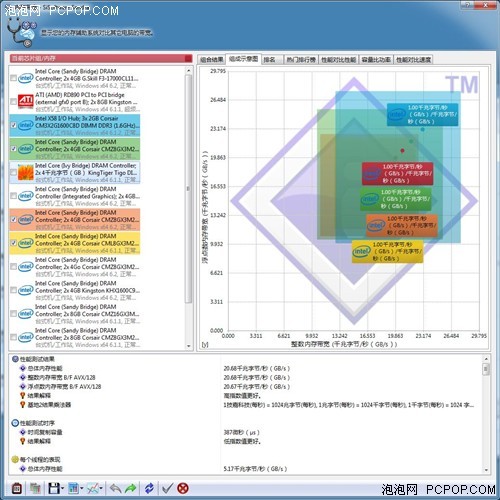Collapse the 每个线程的表现 group

click(15, 460)
